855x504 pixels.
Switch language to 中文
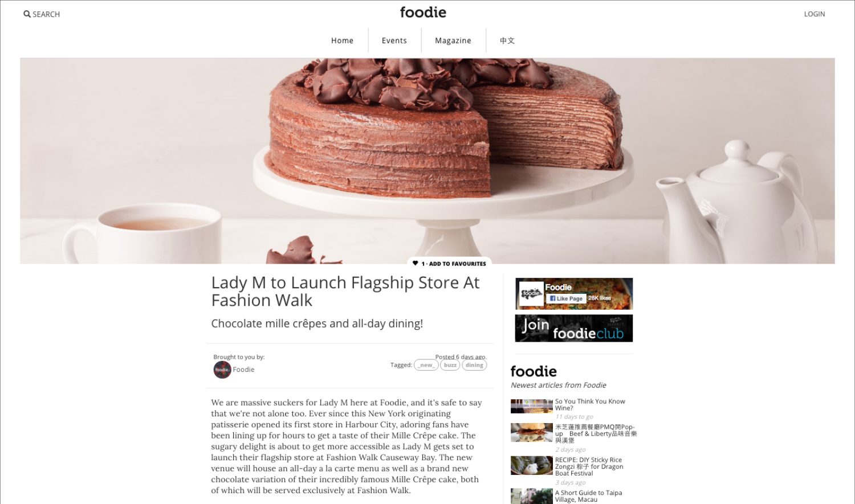coord(507,40)
